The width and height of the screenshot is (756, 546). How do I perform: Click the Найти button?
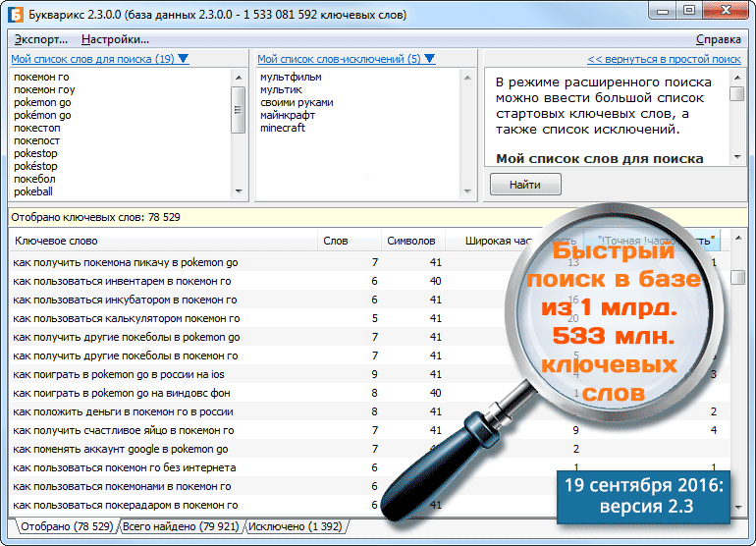[525, 185]
